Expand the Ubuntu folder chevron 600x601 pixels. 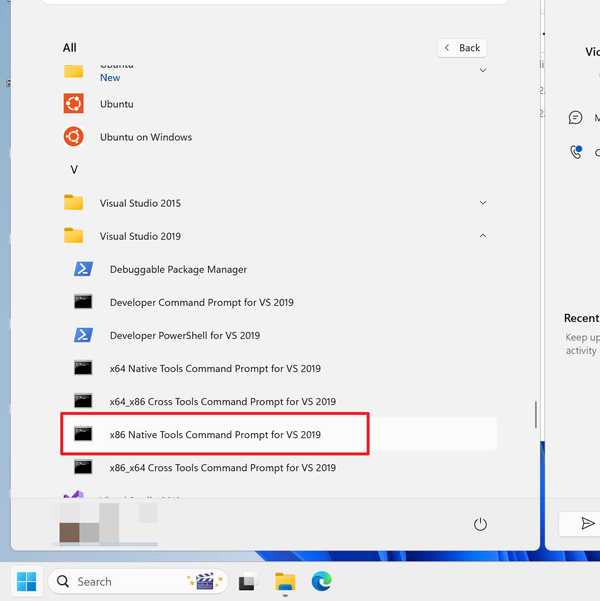[483, 70]
